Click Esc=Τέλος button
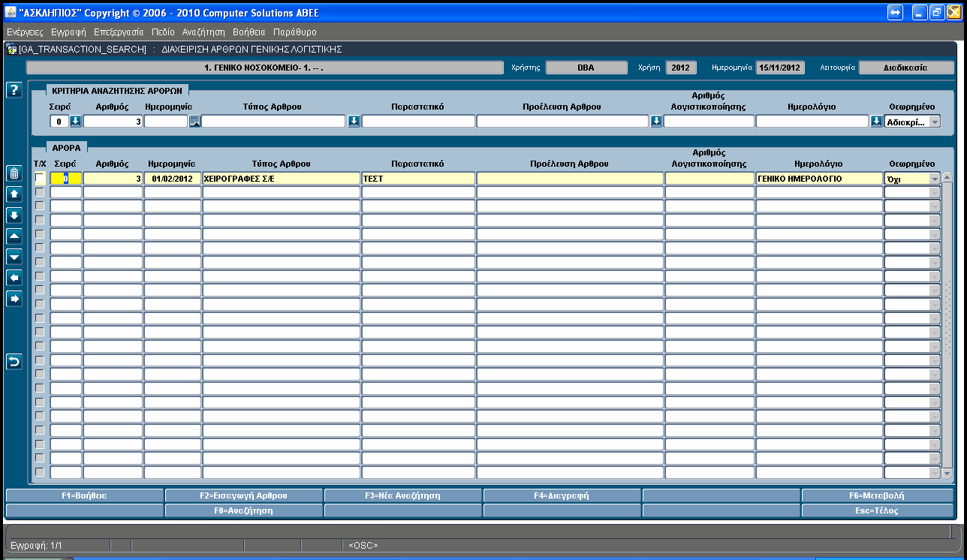Screen dimensions: 967x560 coord(878,510)
